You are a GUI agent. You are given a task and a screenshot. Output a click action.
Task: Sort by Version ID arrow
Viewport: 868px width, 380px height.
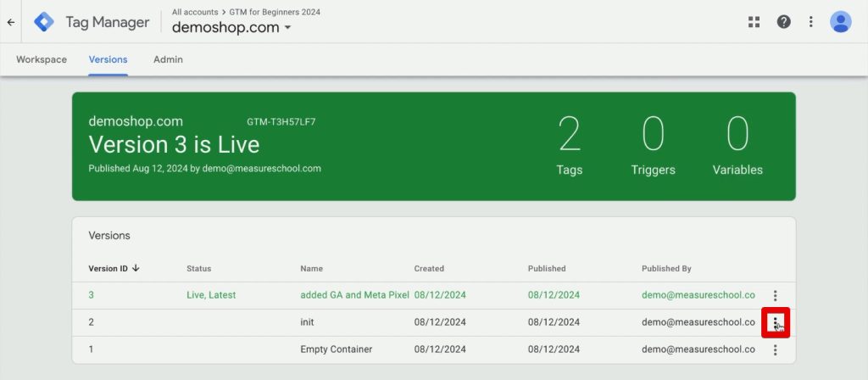point(136,268)
